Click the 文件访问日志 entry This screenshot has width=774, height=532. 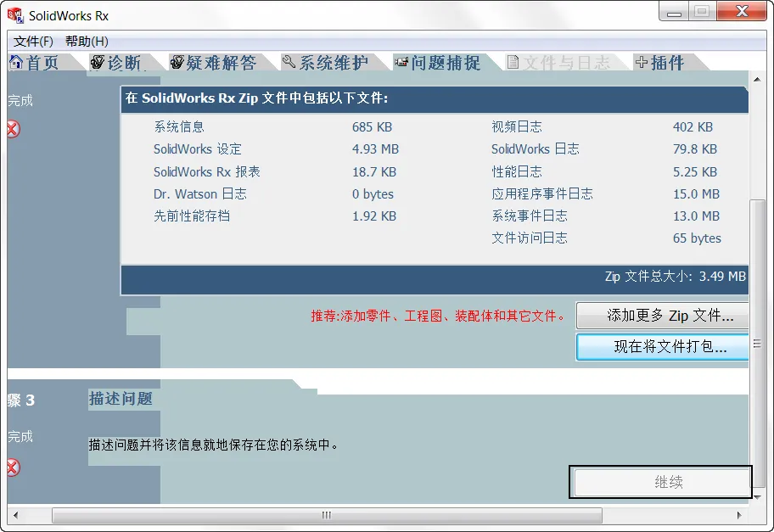click(530, 238)
